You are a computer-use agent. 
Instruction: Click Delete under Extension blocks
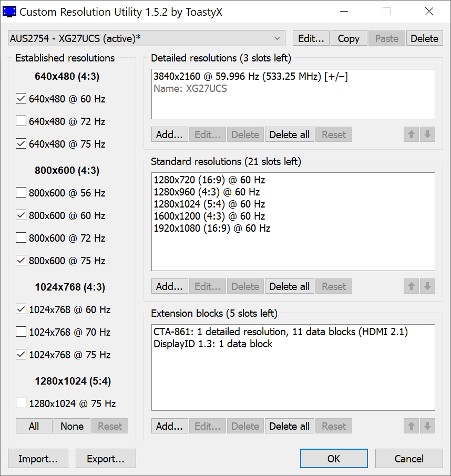click(245, 426)
